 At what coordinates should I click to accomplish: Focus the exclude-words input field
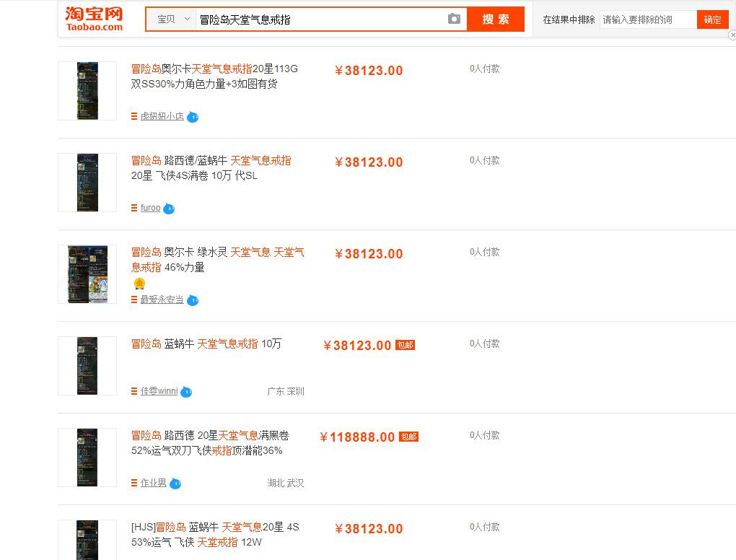647,19
